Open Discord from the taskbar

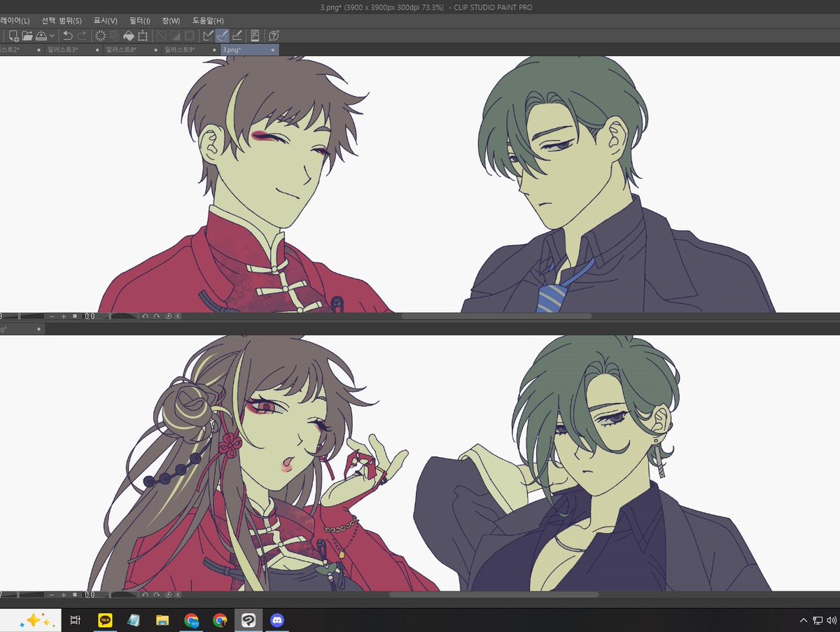(276, 620)
